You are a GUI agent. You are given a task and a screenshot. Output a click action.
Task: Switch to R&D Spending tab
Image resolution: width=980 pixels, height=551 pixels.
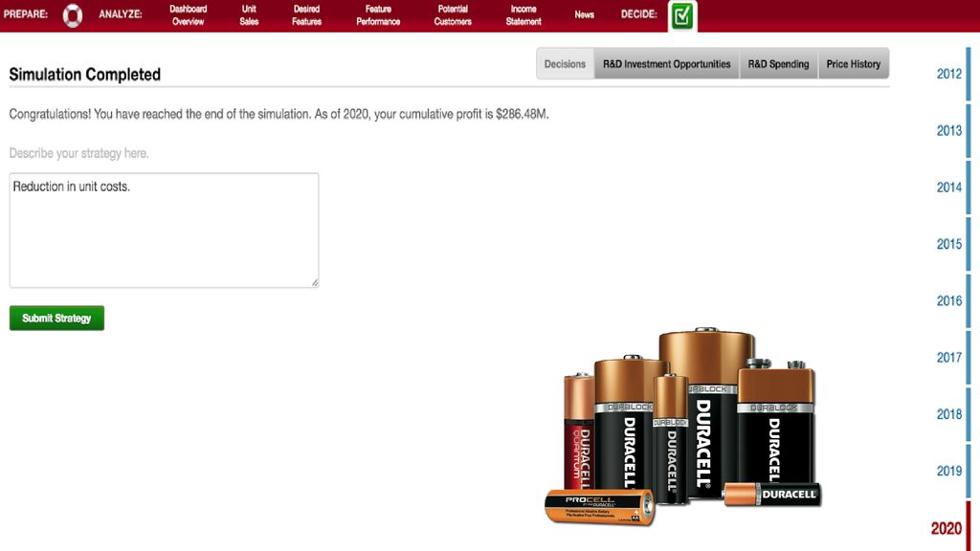[778, 64]
